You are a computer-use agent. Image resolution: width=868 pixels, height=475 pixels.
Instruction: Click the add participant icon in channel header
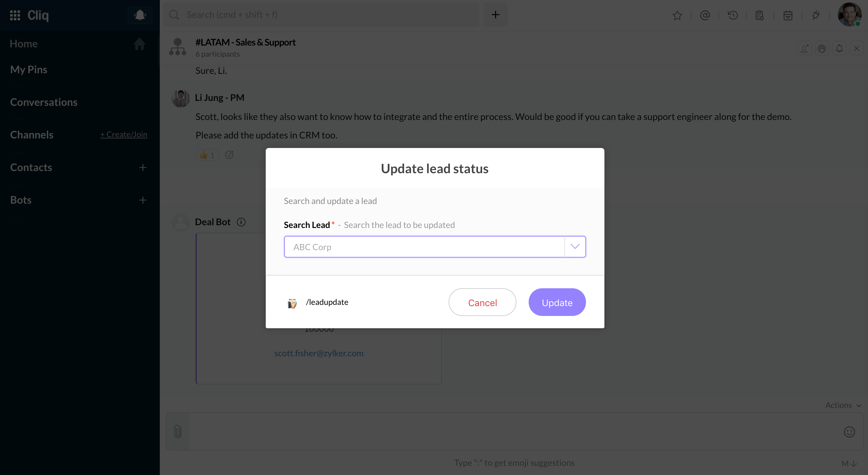805,49
